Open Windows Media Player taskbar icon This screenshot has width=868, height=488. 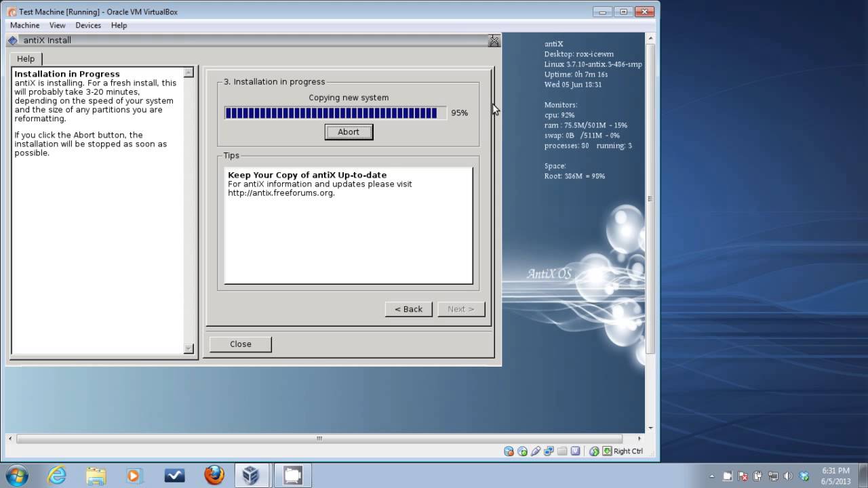tap(134, 475)
